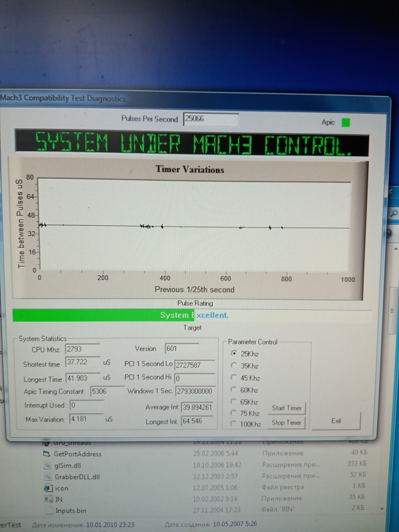
Task: Click the icon registry file icon
Action: (48, 488)
